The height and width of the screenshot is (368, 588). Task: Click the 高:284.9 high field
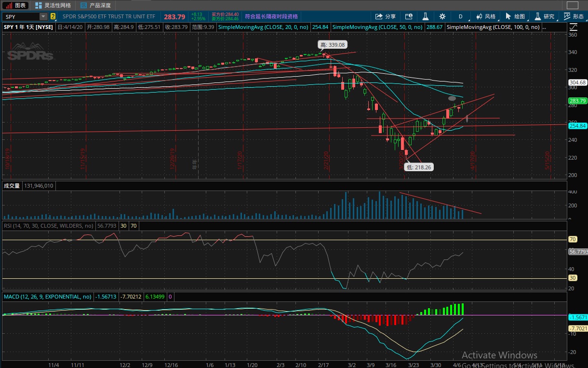pyautogui.click(x=124, y=27)
